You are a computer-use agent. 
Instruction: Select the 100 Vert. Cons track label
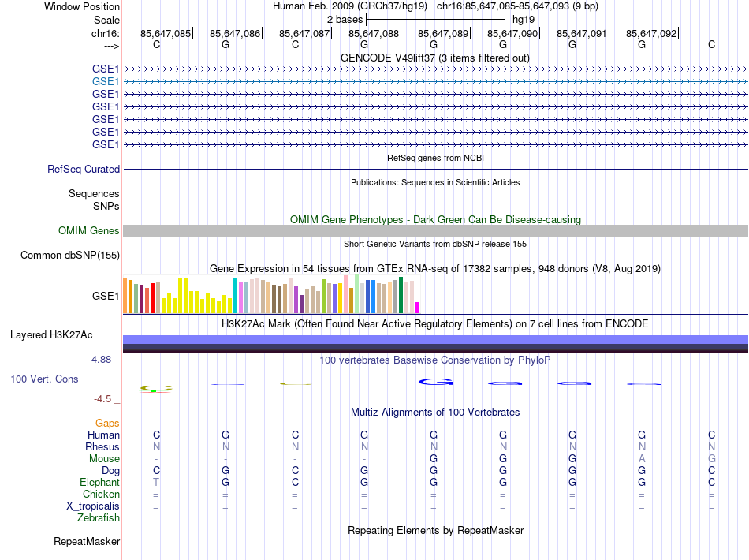click(44, 379)
